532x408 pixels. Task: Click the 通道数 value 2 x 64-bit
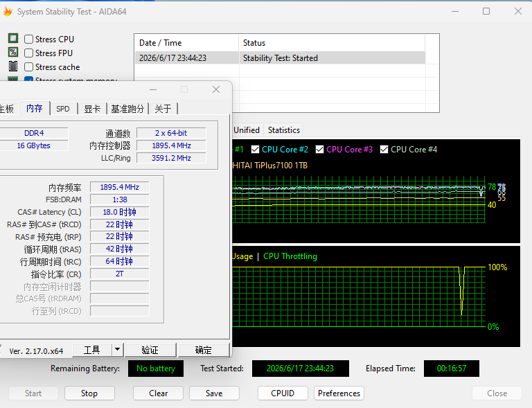point(171,133)
